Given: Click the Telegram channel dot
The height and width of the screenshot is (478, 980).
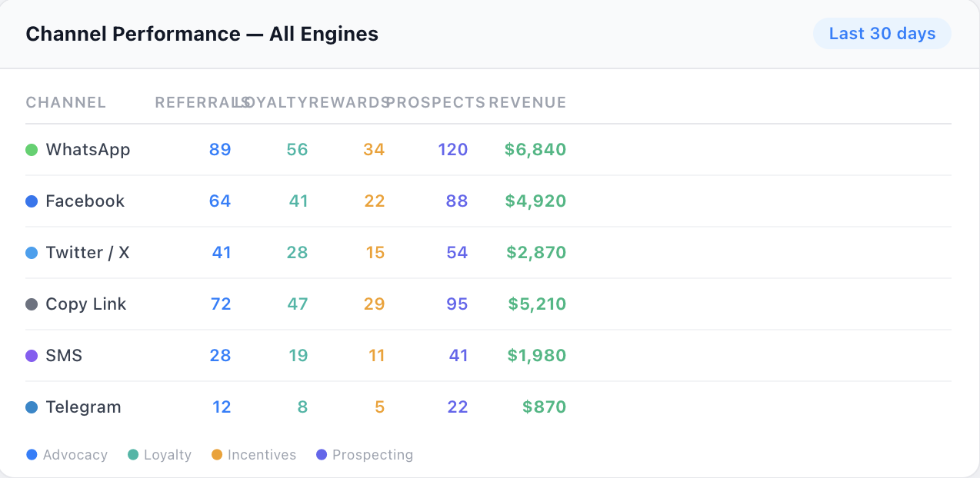Looking at the screenshot, I should 32,407.
